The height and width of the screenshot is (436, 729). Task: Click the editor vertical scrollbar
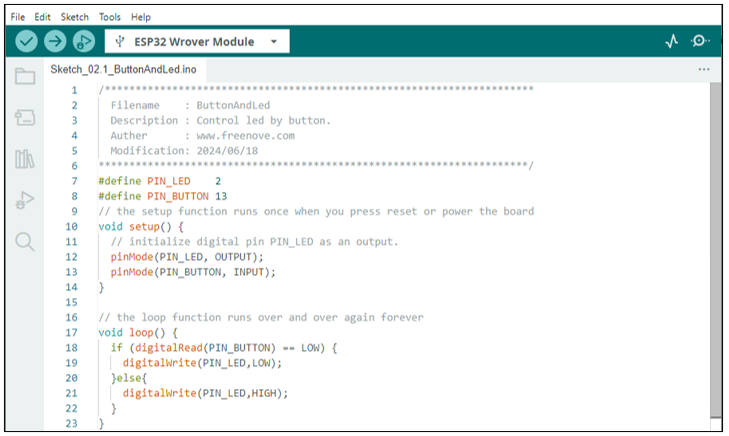(x=716, y=251)
